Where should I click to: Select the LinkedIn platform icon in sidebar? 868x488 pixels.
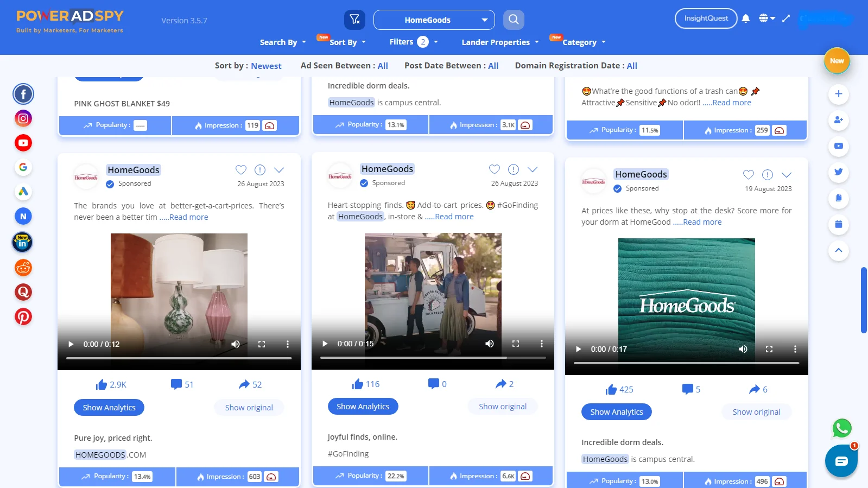(x=22, y=242)
